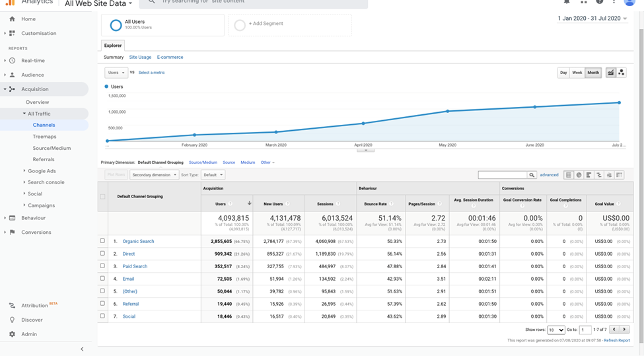
Task: Open the Sort Type Default dropdown
Action: 213,175
